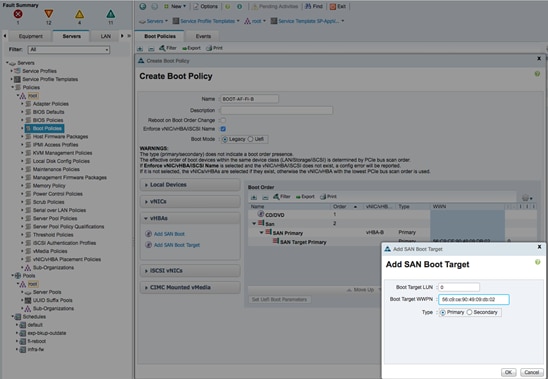This screenshot has width=548, height=379.
Task: Collapse the vHBAs section
Action: (190, 218)
